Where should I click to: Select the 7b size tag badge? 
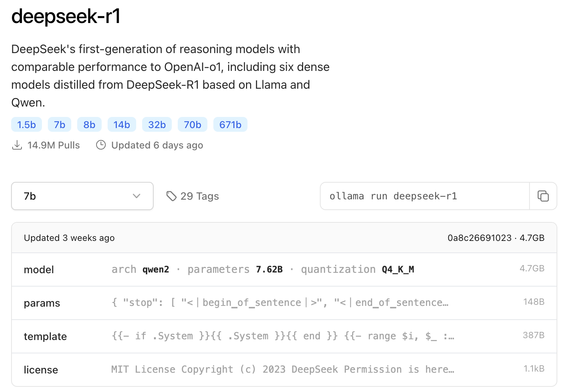point(59,125)
